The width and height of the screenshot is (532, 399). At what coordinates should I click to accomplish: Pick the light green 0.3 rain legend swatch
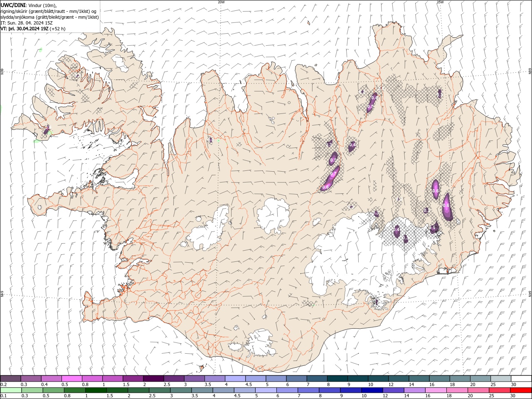32,390
